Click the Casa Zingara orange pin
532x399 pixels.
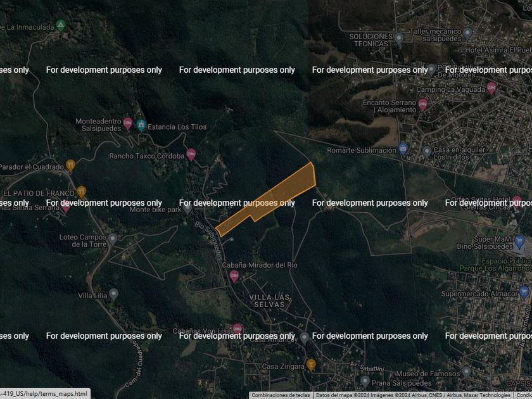point(311,365)
